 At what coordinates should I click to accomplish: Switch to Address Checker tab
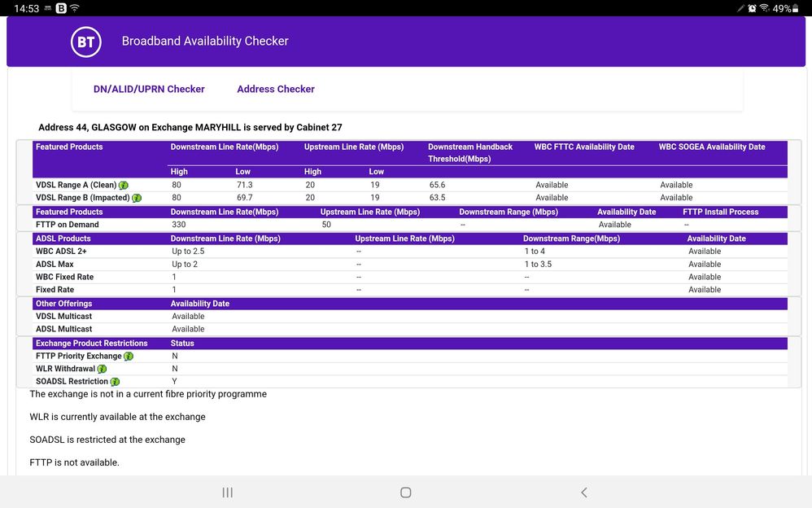pyautogui.click(x=275, y=90)
